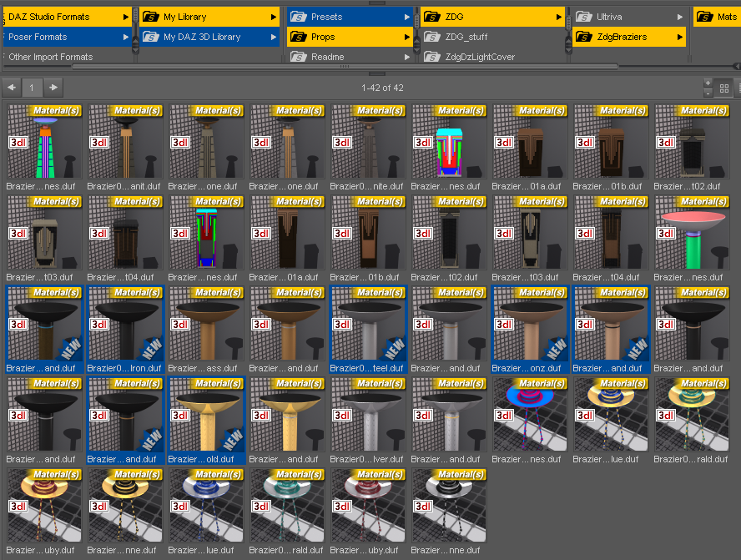Open the My Library folder icon
The width and height of the screenshot is (741, 560).
pyautogui.click(x=151, y=17)
